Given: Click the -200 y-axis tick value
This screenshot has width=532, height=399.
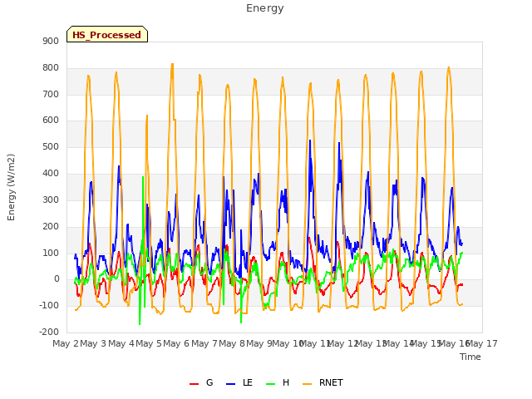Looking at the screenshot, I should click(49, 332).
